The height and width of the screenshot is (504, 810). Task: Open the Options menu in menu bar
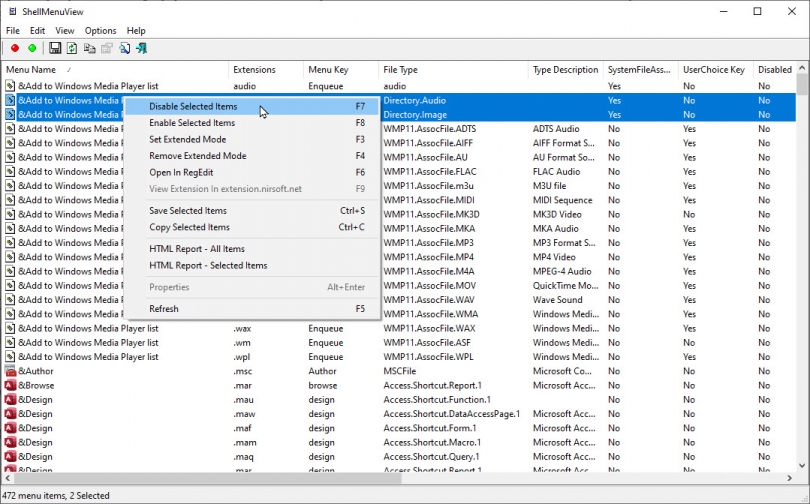[x=100, y=31]
